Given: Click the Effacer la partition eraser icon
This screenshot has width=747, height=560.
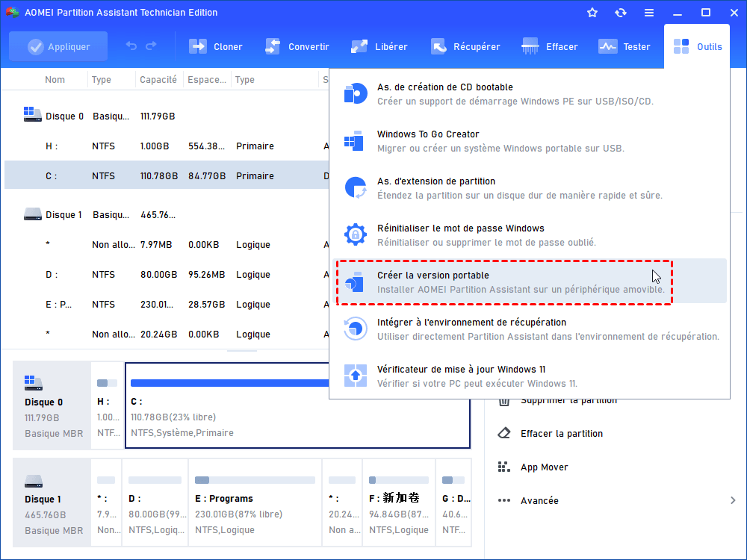Looking at the screenshot, I should (x=504, y=433).
